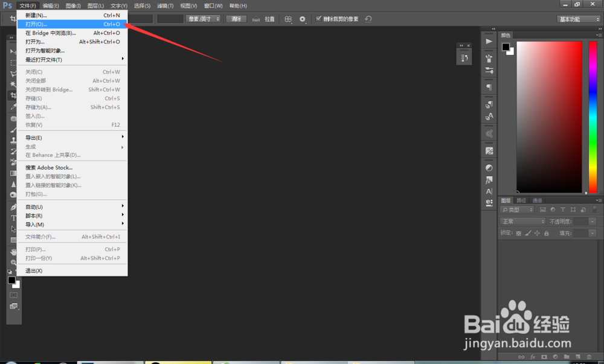Viewport: 604px width, 364px height.
Task: Expand the 导出(E) submenu
Action: (x=72, y=138)
